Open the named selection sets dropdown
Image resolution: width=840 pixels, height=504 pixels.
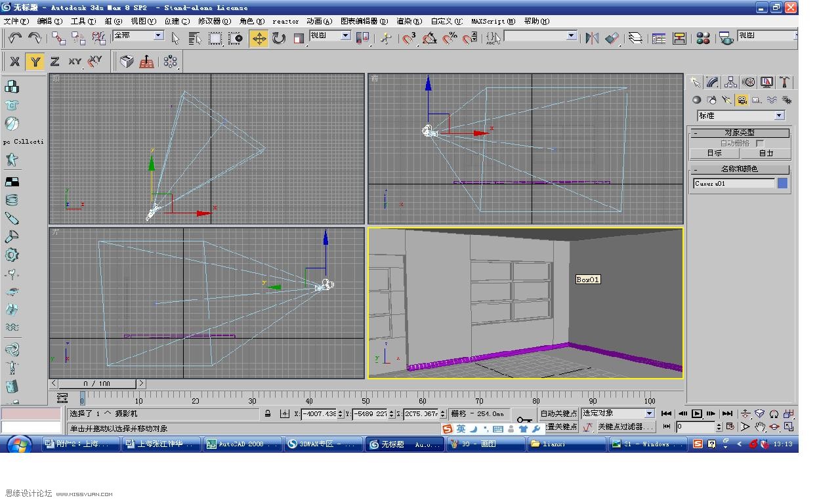(540, 36)
